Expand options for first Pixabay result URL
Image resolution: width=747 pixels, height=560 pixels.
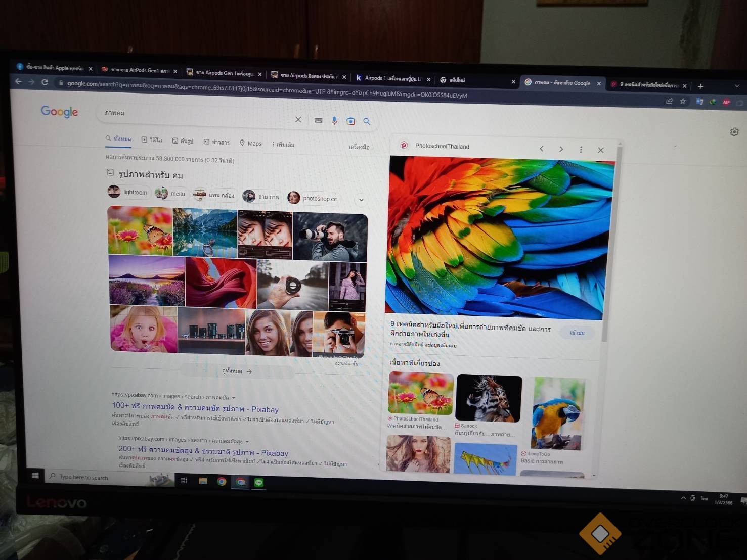click(x=233, y=398)
